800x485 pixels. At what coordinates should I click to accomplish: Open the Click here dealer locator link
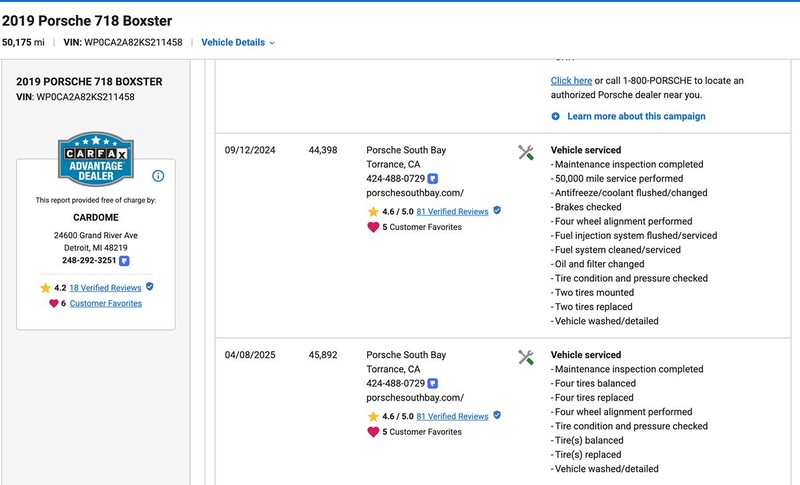coord(571,81)
